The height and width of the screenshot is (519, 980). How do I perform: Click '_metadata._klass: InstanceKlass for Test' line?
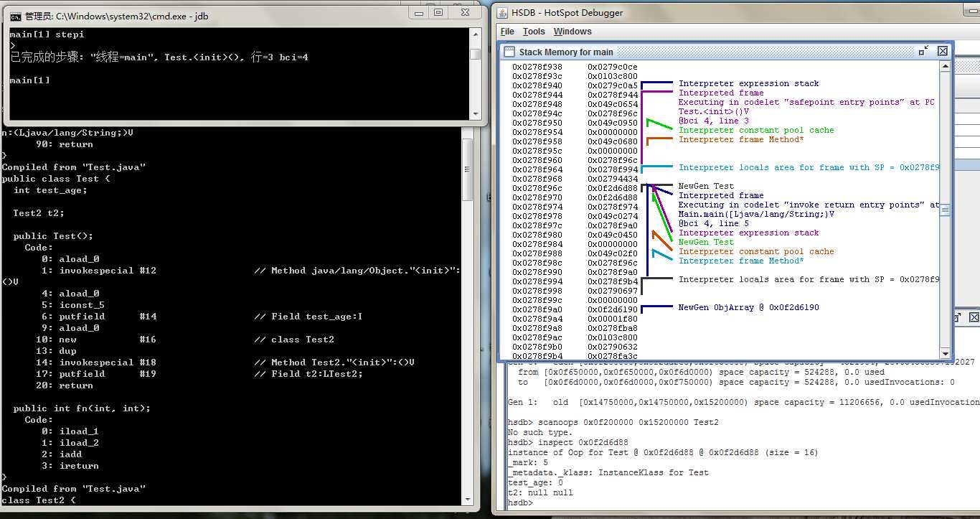coord(608,473)
